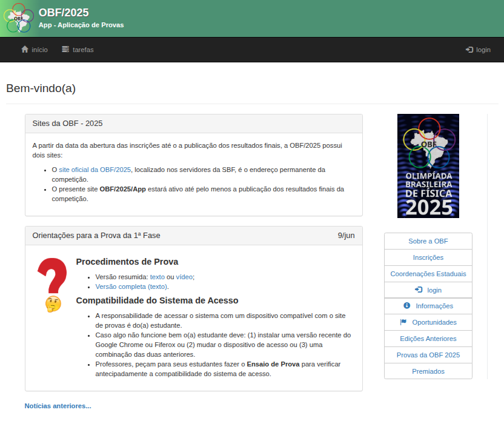Click the App - Aplicação de Provas subtitle
The height and width of the screenshot is (424, 504).
click(x=81, y=25)
